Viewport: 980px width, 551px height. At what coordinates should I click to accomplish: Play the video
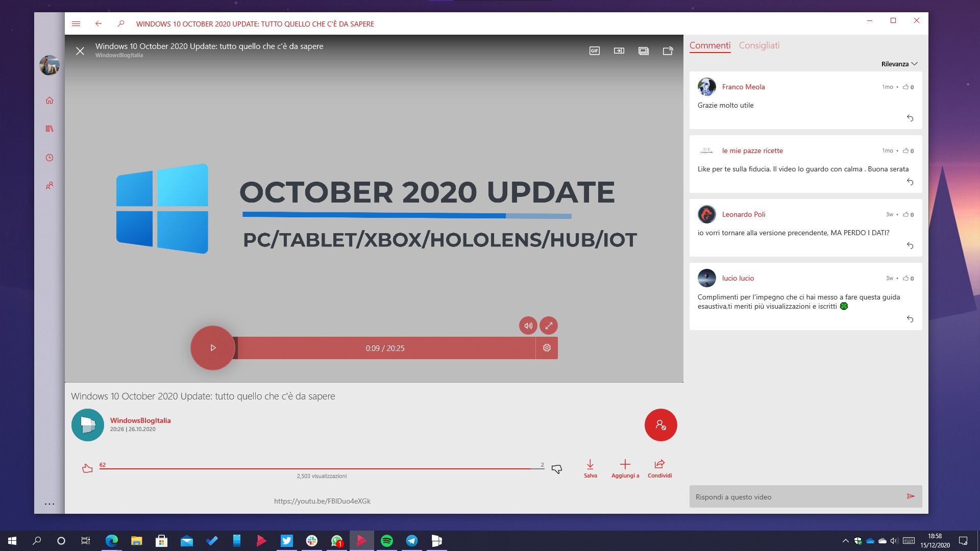point(213,348)
